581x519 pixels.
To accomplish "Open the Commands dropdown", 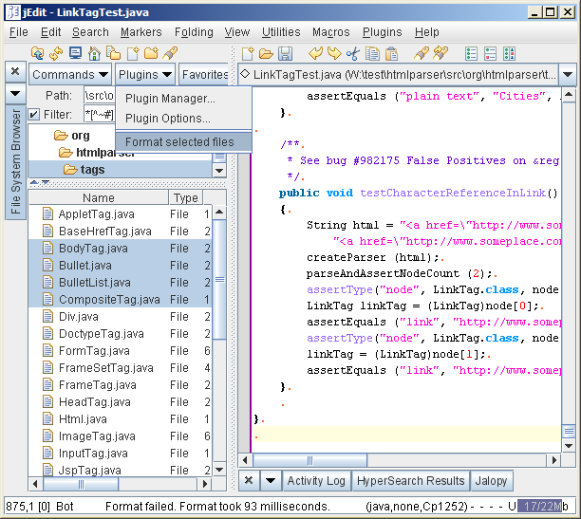I will (x=70, y=75).
